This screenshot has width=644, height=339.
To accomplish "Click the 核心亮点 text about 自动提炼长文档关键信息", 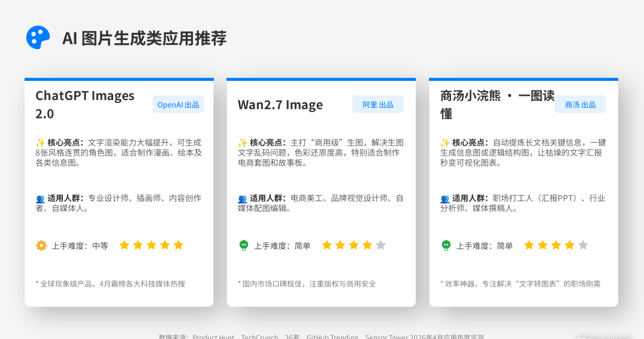I will coord(523,153).
